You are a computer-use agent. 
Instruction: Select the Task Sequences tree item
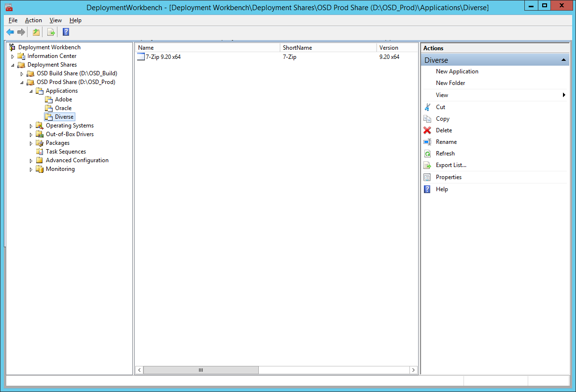click(x=66, y=152)
